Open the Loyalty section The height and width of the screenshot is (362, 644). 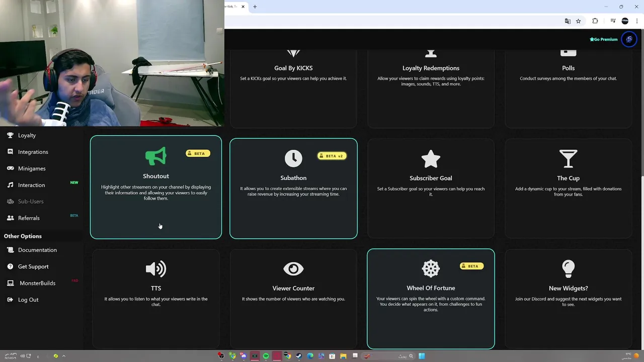(x=27, y=135)
